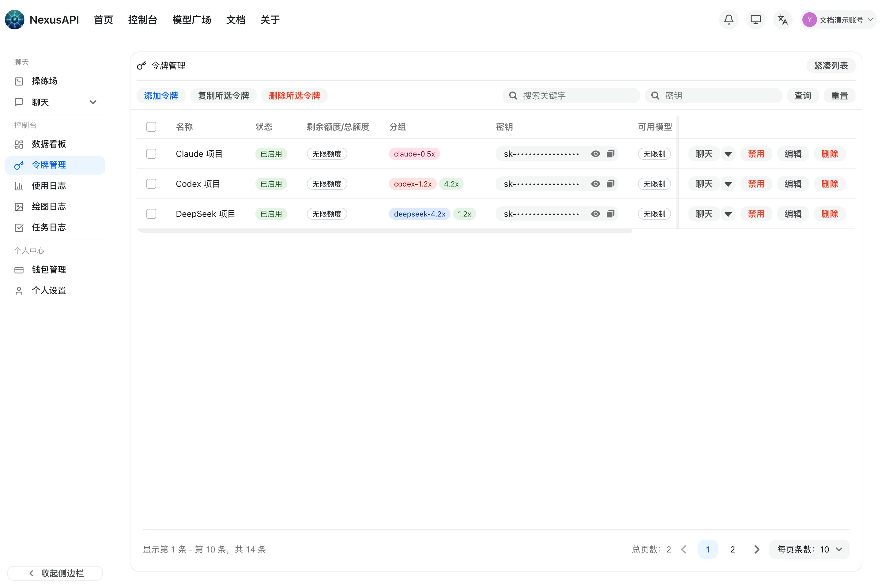
Task: Click the 查询 button
Action: tap(803, 96)
